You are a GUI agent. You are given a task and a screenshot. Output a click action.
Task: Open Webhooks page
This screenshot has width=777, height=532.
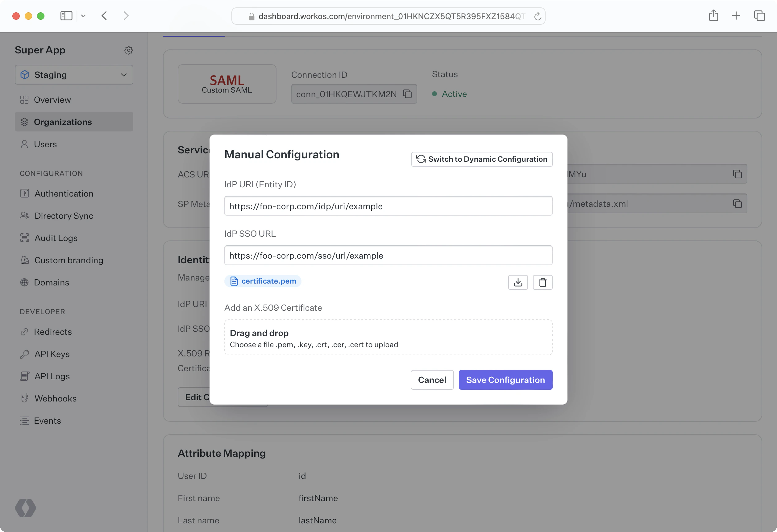(74, 398)
